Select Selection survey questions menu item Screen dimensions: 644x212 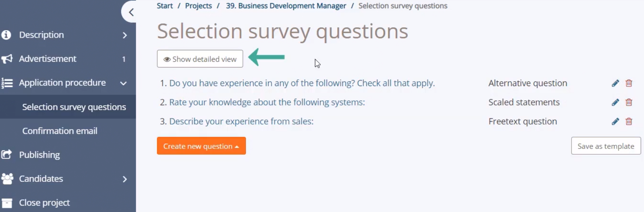click(x=74, y=107)
